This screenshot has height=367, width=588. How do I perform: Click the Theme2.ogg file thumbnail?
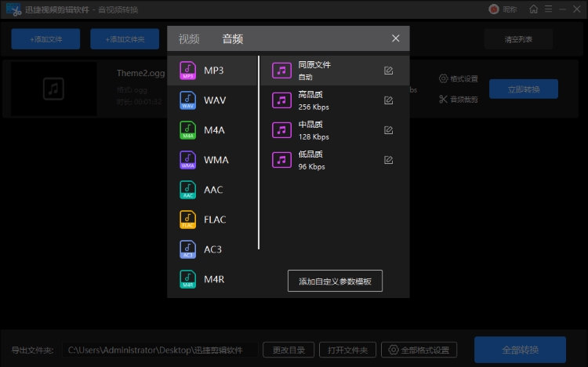coord(53,89)
